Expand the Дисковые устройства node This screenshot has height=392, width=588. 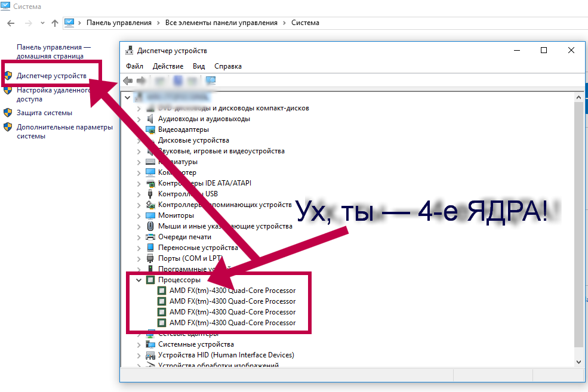[139, 140]
